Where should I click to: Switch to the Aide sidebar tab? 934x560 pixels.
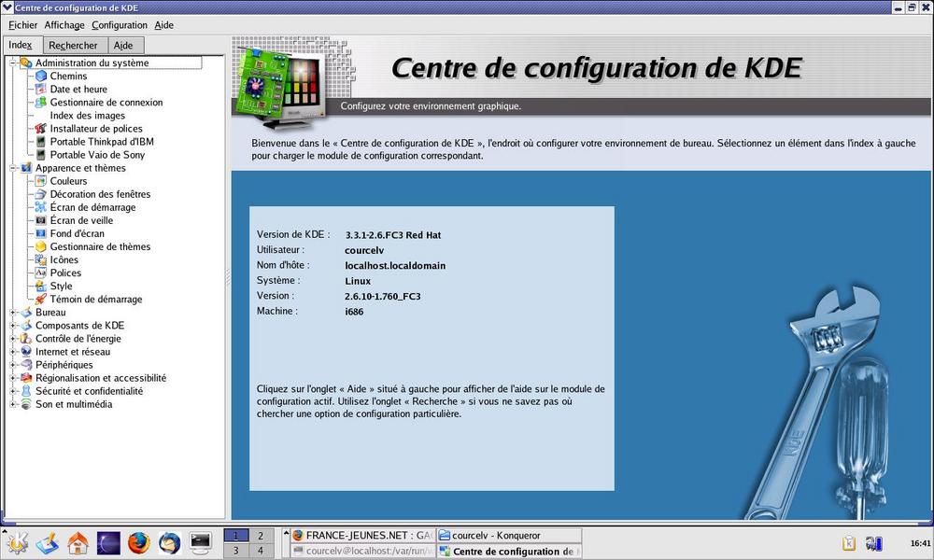126,45
